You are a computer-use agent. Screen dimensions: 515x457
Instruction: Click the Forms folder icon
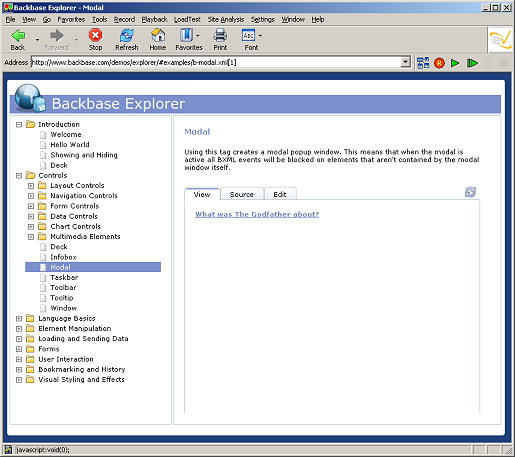point(30,349)
